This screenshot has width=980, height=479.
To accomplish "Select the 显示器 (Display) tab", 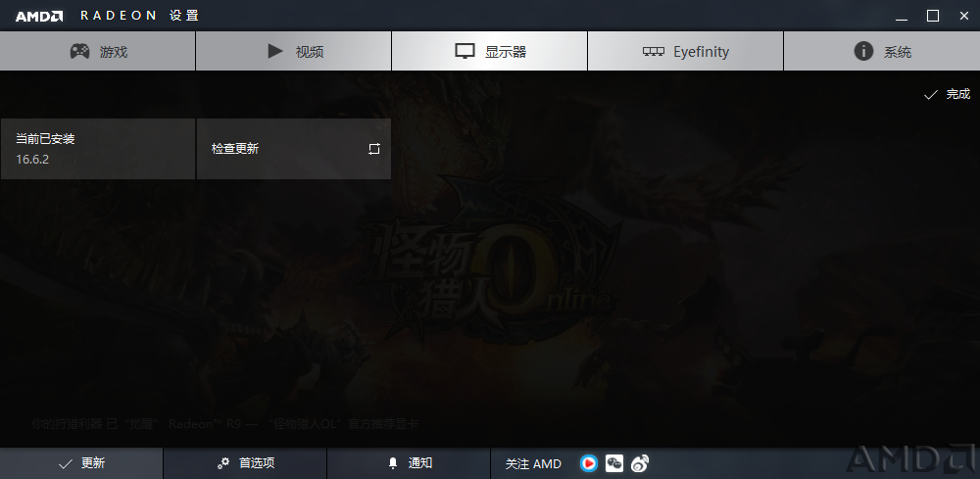I will pos(489,51).
